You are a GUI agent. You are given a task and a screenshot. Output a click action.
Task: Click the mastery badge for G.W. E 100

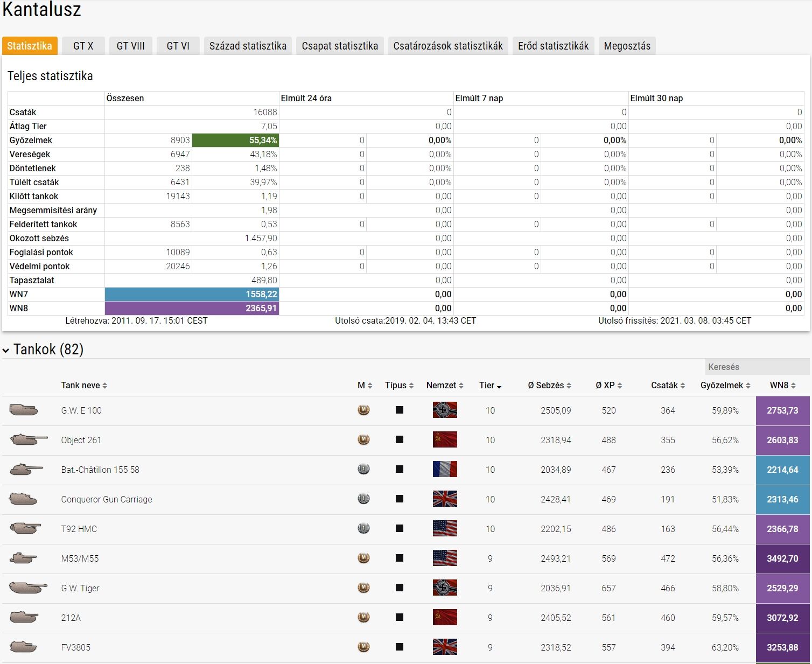pos(364,410)
